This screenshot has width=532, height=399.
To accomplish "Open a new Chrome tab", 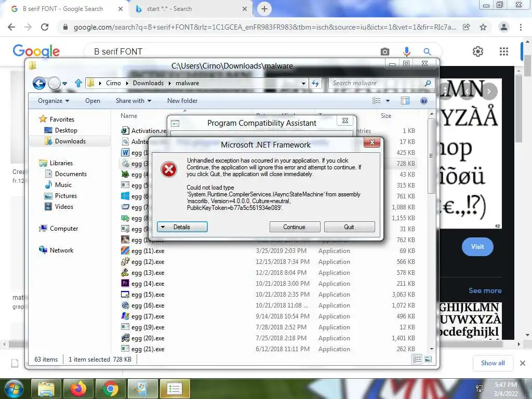I will point(264,9).
